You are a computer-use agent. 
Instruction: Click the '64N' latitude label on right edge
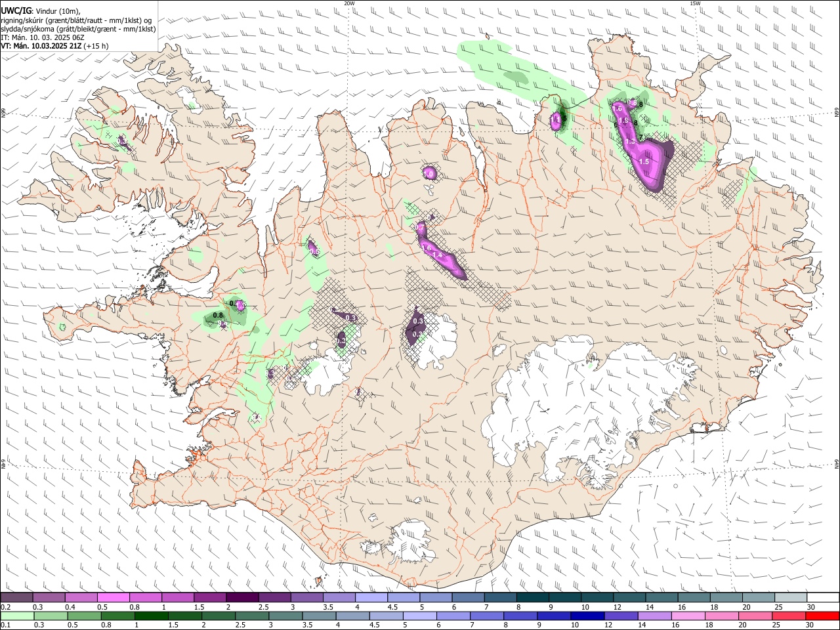(x=837, y=464)
